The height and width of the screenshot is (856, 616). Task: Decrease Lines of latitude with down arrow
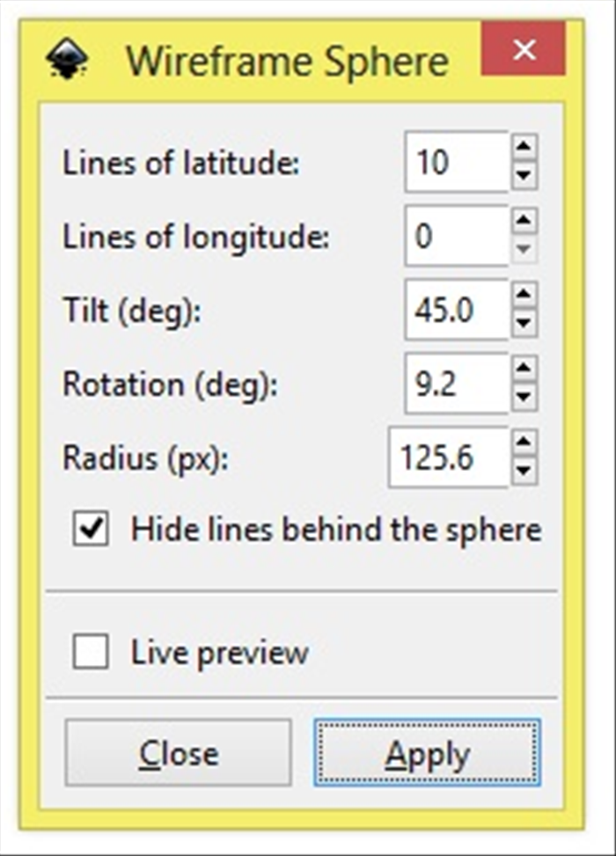coord(524,175)
